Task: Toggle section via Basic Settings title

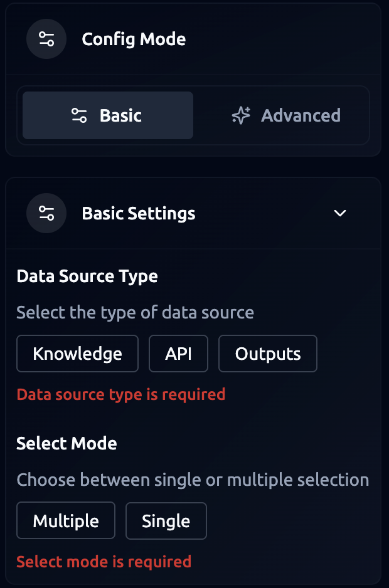Action: point(139,213)
